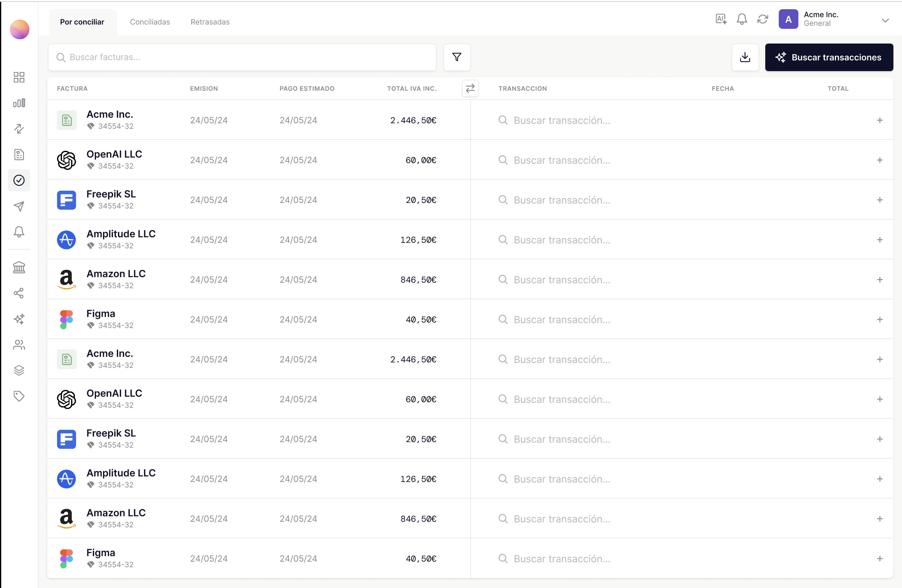Open the dashboard grid icon in sidebar
902x588 pixels.
(19, 77)
